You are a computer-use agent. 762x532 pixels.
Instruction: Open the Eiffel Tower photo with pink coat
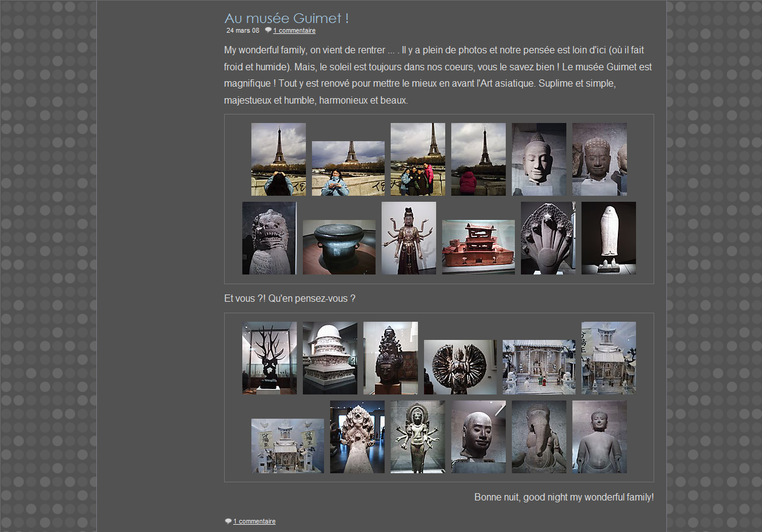[478, 159]
